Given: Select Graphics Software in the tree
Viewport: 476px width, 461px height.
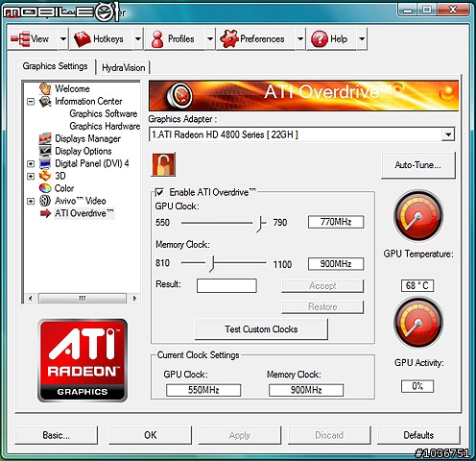Looking at the screenshot, I should click(104, 113).
